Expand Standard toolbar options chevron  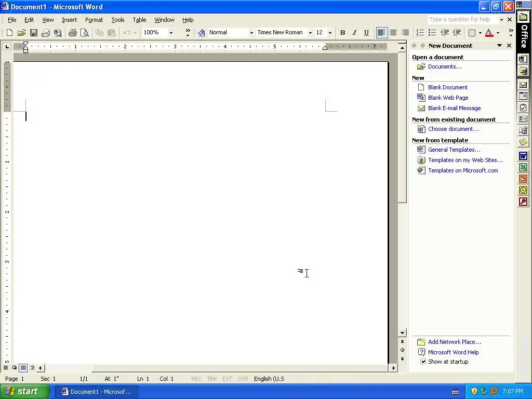click(x=188, y=33)
